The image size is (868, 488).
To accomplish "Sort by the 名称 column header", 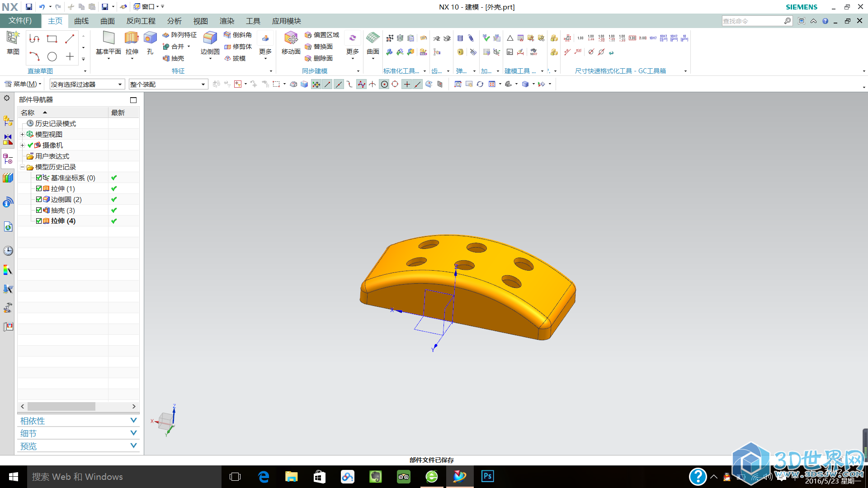I will coord(63,113).
